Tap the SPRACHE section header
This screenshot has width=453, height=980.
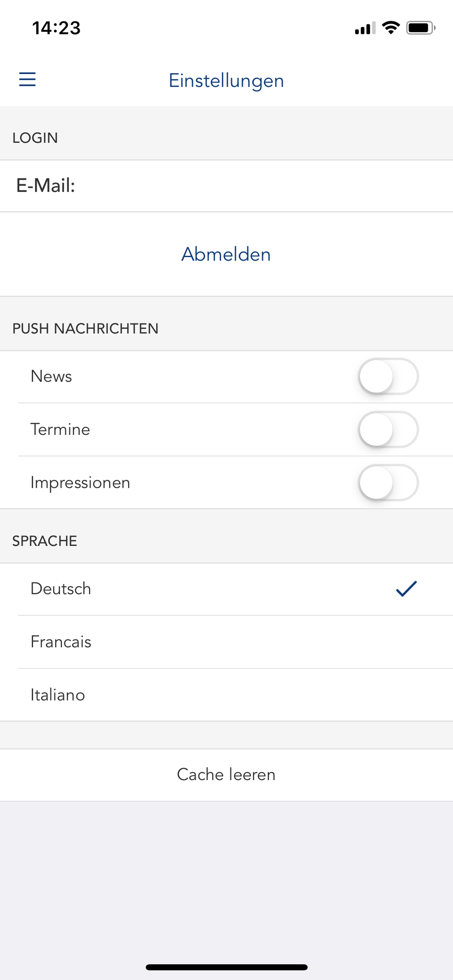pyautogui.click(x=44, y=541)
